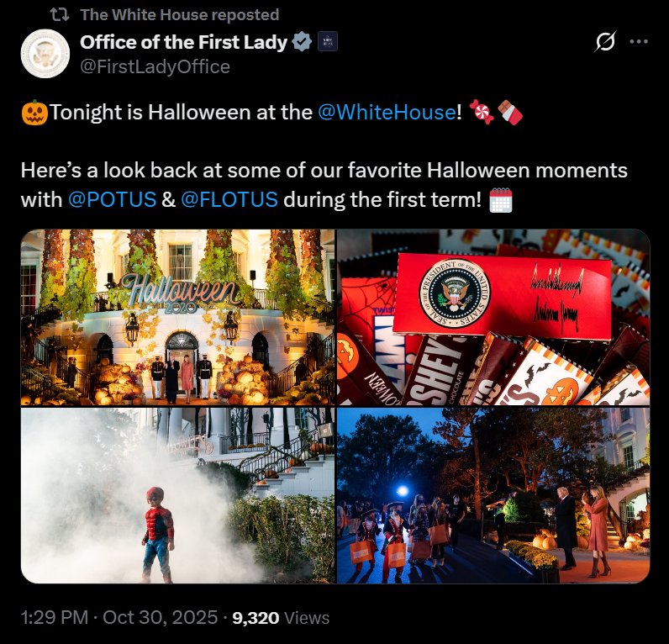The image size is (669, 644).
Task: Open the @WhiteHouse mention link
Action: point(387,113)
